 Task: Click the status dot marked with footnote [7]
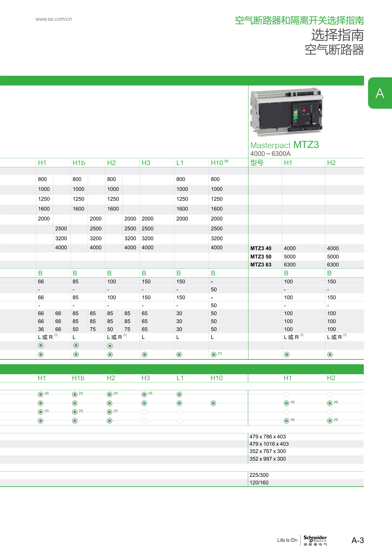pos(214,355)
